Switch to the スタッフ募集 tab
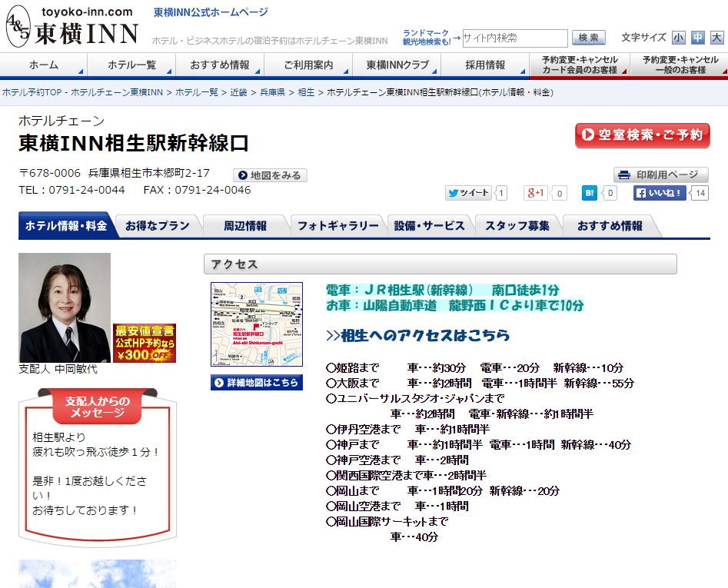This screenshot has height=588, width=728. [517, 225]
